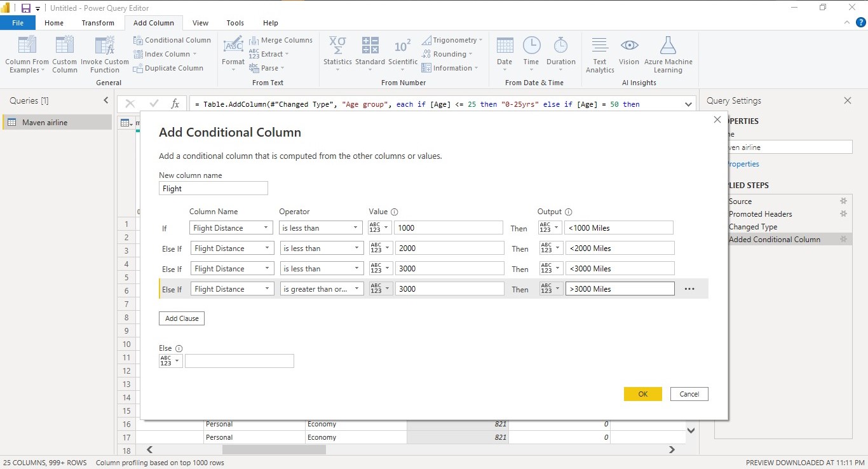Image resolution: width=868 pixels, height=469 pixels.
Task: Open Text Analytics tool
Action: pos(600,55)
